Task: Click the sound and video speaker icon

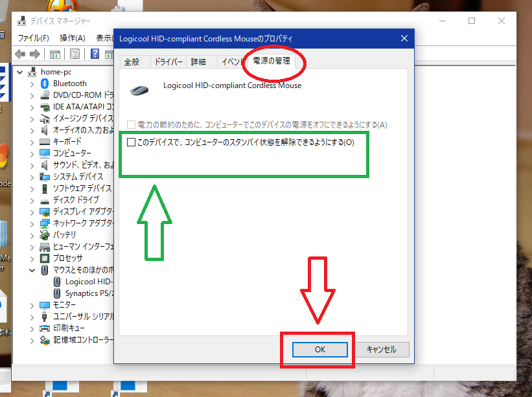Action: click(45, 164)
